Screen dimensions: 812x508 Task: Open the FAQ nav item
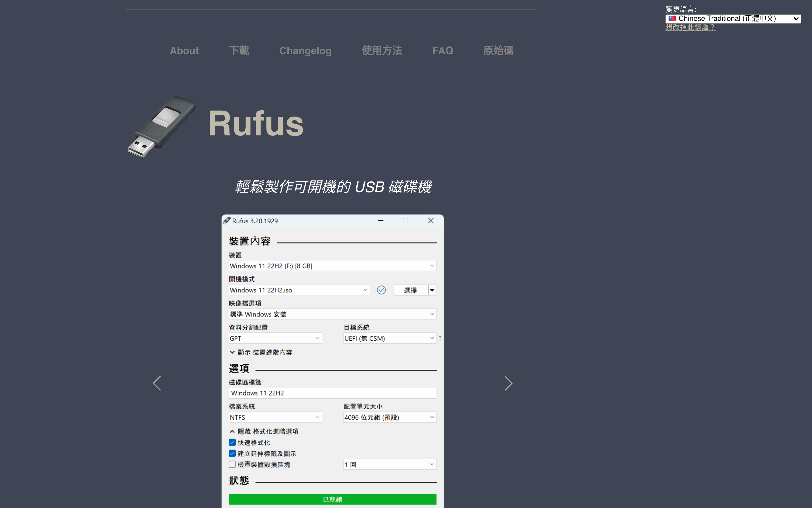tap(443, 51)
